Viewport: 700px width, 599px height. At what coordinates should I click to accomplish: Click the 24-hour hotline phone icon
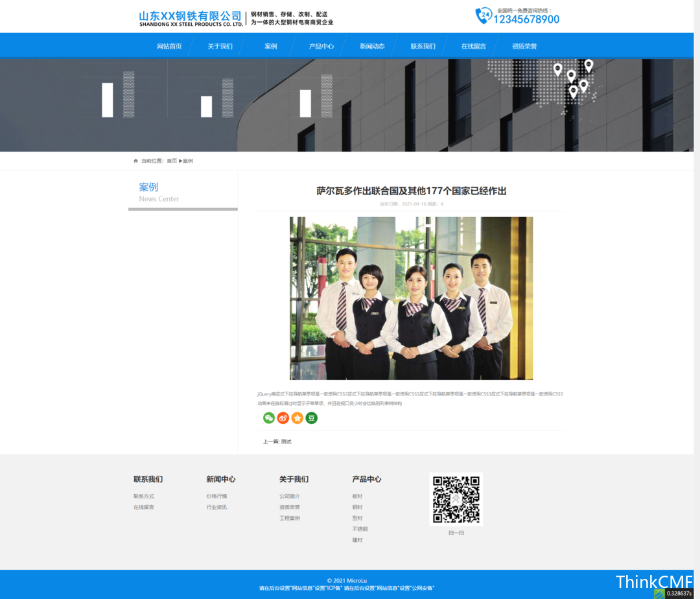(x=484, y=16)
